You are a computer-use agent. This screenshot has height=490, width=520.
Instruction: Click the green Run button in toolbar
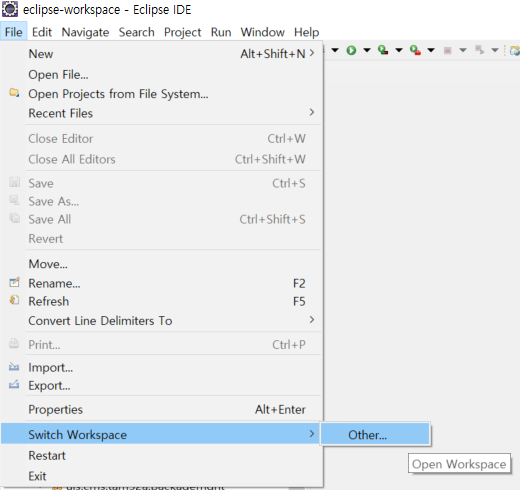(x=351, y=50)
